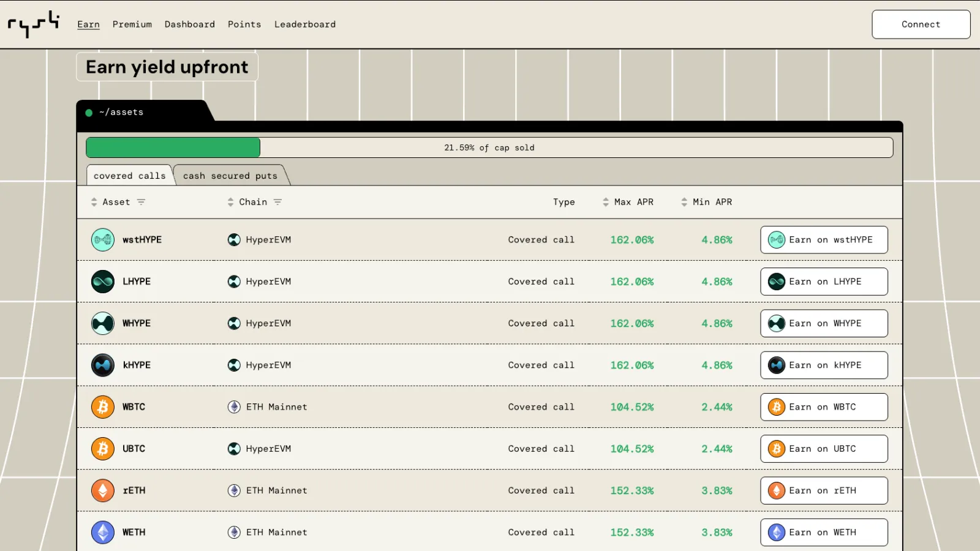980x551 pixels.
Task: Click the rETH asset icon
Action: click(x=103, y=490)
